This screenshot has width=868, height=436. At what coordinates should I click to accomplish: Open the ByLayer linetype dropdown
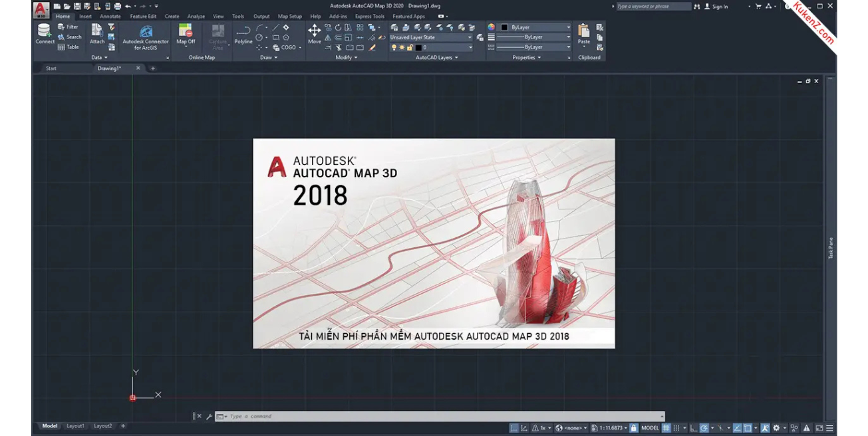pyautogui.click(x=533, y=47)
